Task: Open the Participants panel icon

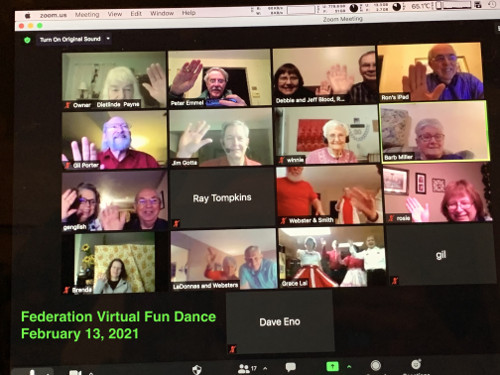Action: 244,368
